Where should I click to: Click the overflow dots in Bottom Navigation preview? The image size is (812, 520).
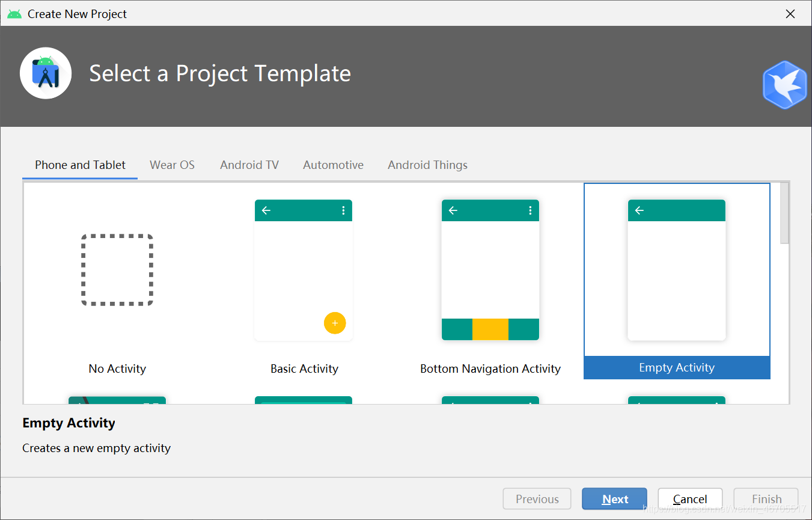[530, 210]
